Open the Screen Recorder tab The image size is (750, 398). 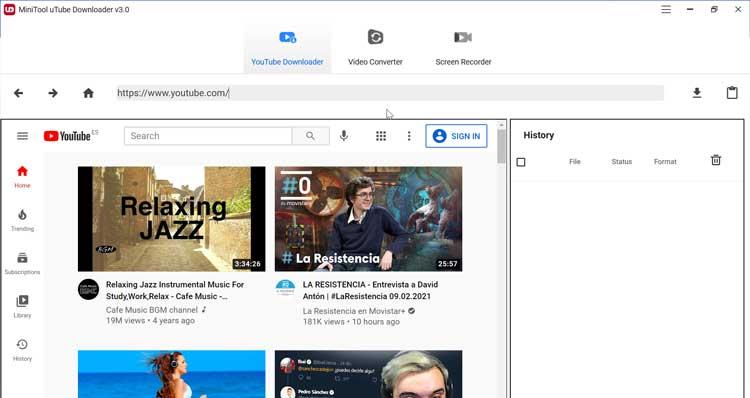pyautogui.click(x=463, y=49)
